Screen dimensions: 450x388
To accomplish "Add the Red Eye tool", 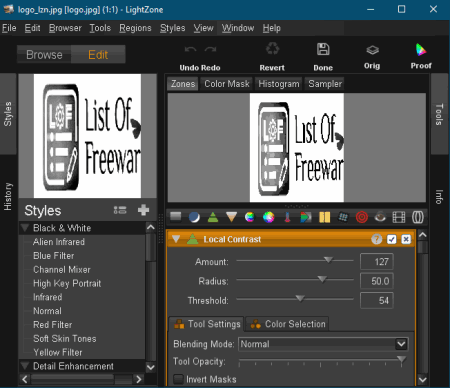I will [380, 217].
